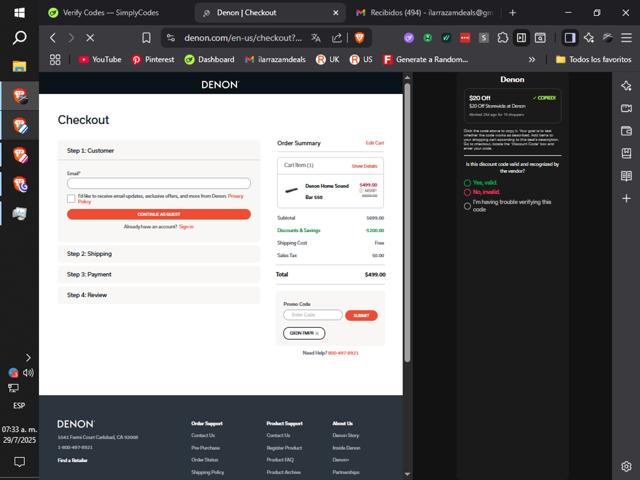Click the Find a Retailer footer link
640x480 pixels.
click(x=72, y=460)
